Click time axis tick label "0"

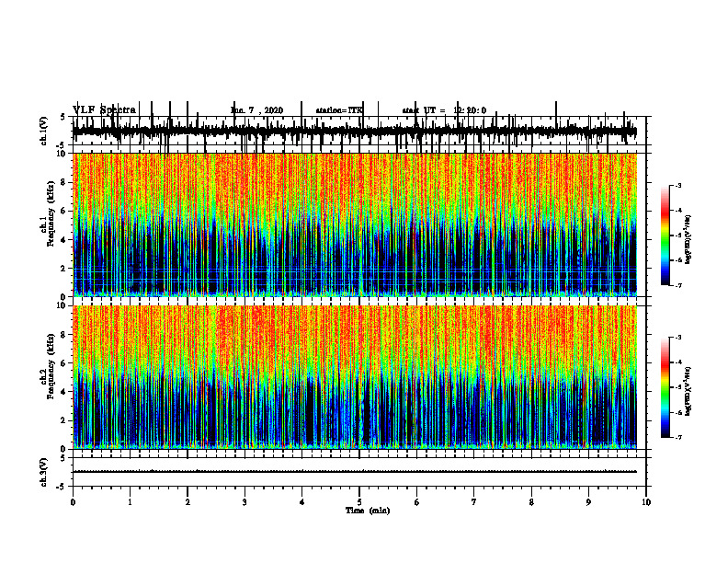[73, 502]
